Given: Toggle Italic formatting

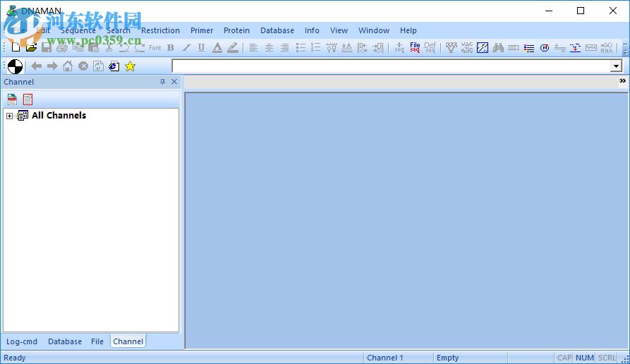Looking at the screenshot, I should tap(186, 47).
